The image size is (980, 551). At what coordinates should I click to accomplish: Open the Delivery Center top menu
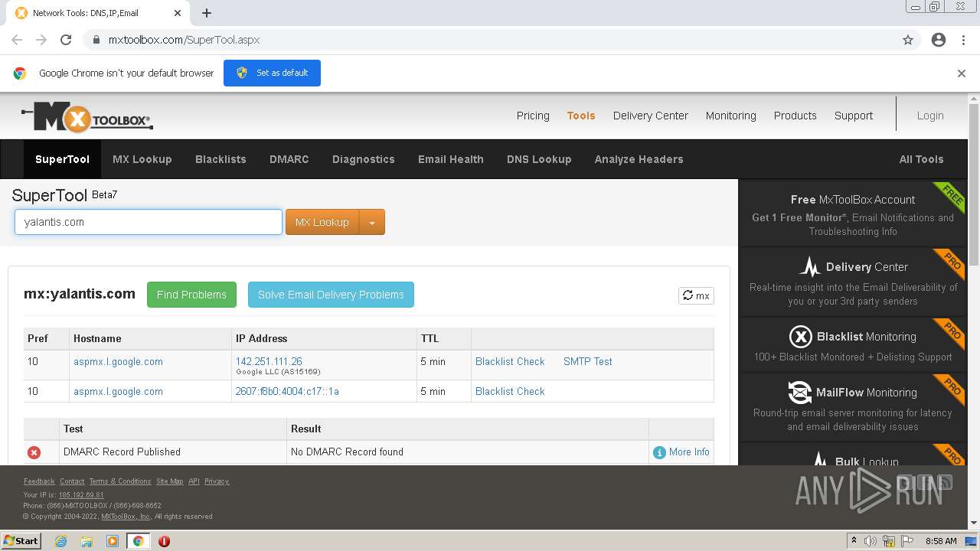click(x=651, y=116)
